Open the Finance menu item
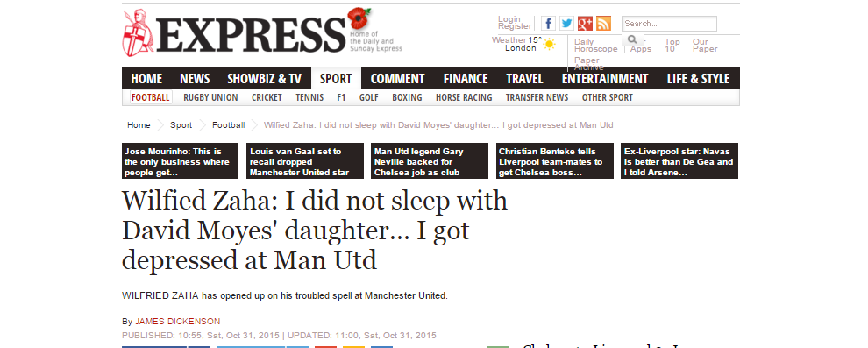Image resolution: width=868 pixels, height=348 pixels. pos(466,79)
